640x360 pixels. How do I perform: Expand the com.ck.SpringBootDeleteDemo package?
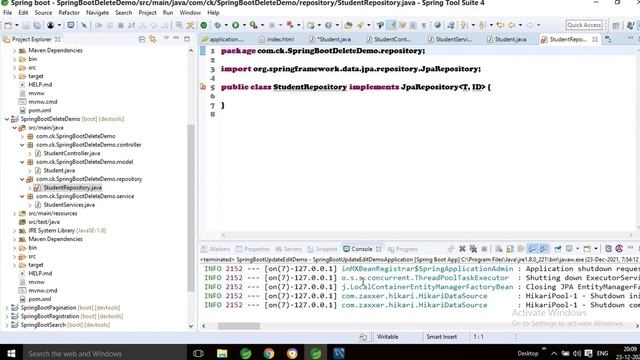(x=22, y=136)
